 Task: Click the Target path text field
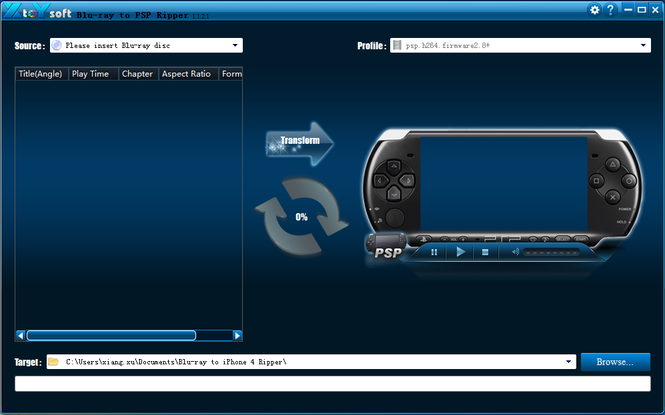pyautogui.click(x=311, y=362)
